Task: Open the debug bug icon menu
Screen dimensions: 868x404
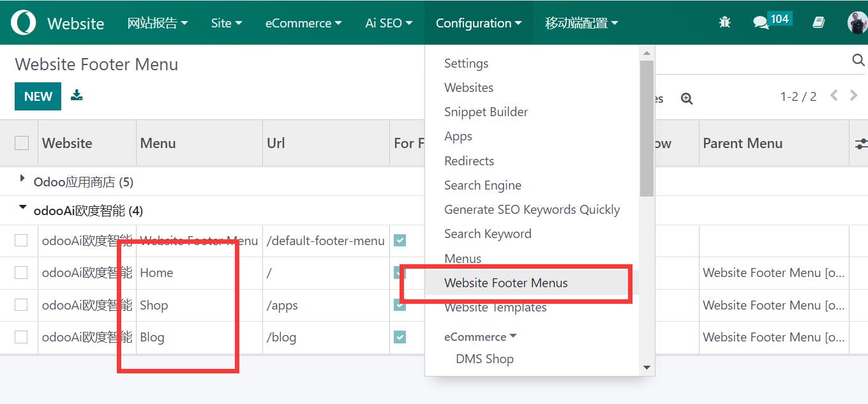Action: click(724, 22)
